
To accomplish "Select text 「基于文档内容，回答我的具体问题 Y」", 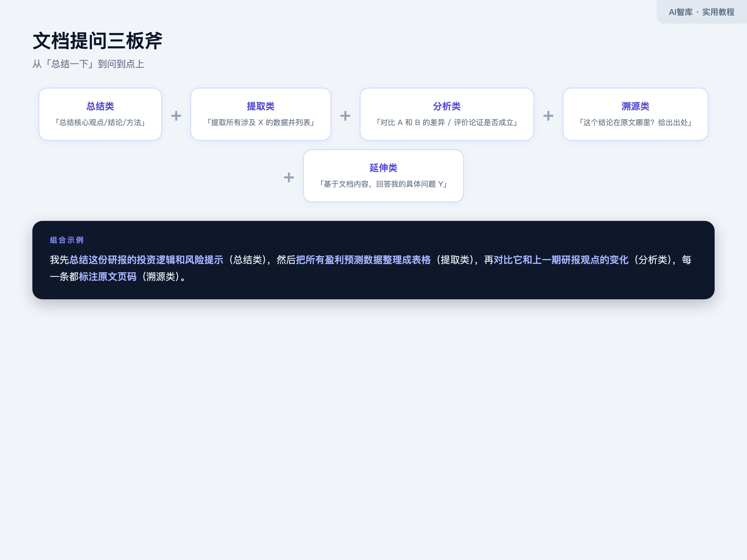I will pyautogui.click(x=383, y=184).
